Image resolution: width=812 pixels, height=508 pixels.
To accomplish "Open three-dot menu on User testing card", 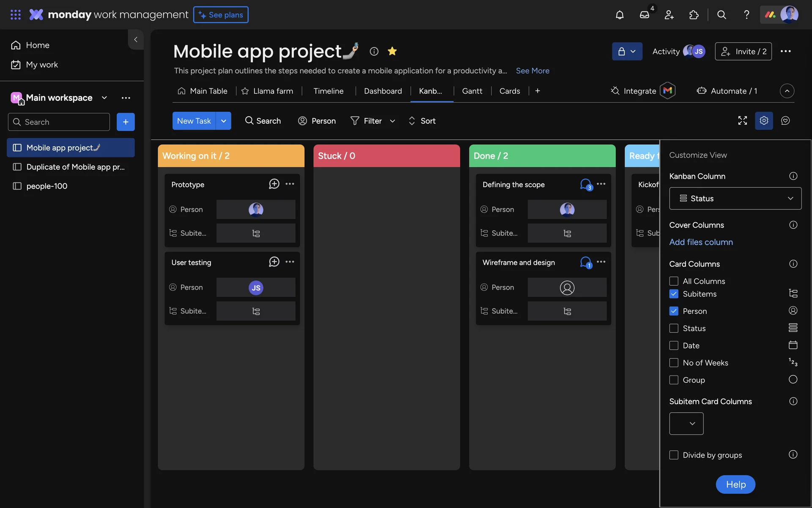I will [x=290, y=262].
